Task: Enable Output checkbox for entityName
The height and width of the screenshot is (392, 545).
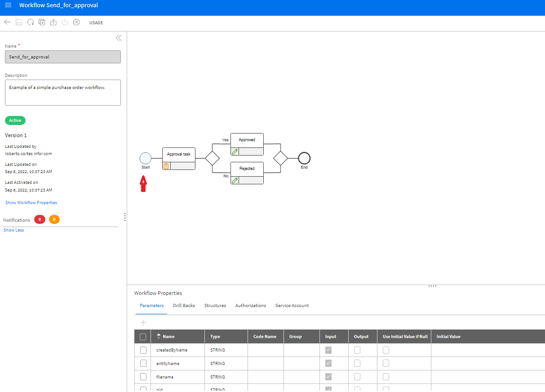Action: [x=357, y=363]
